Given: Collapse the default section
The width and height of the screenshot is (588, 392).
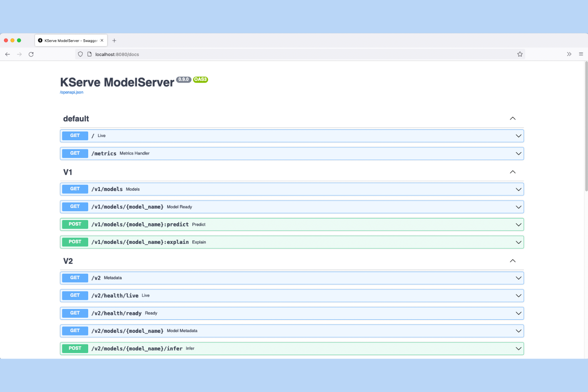Looking at the screenshot, I should [513, 118].
